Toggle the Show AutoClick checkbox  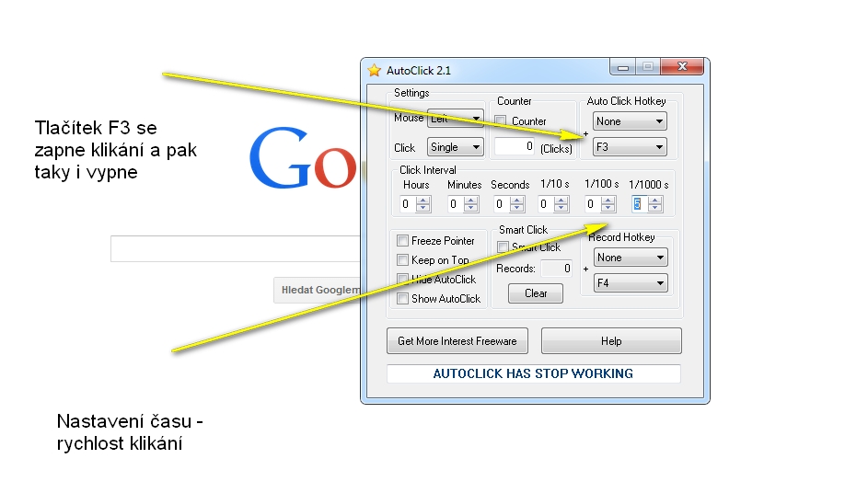[x=402, y=299]
